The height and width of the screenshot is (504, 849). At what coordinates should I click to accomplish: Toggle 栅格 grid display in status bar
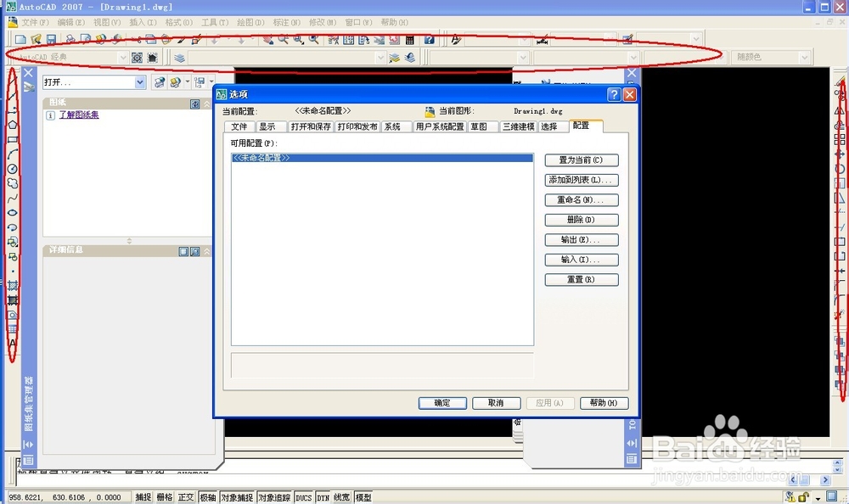(165, 497)
